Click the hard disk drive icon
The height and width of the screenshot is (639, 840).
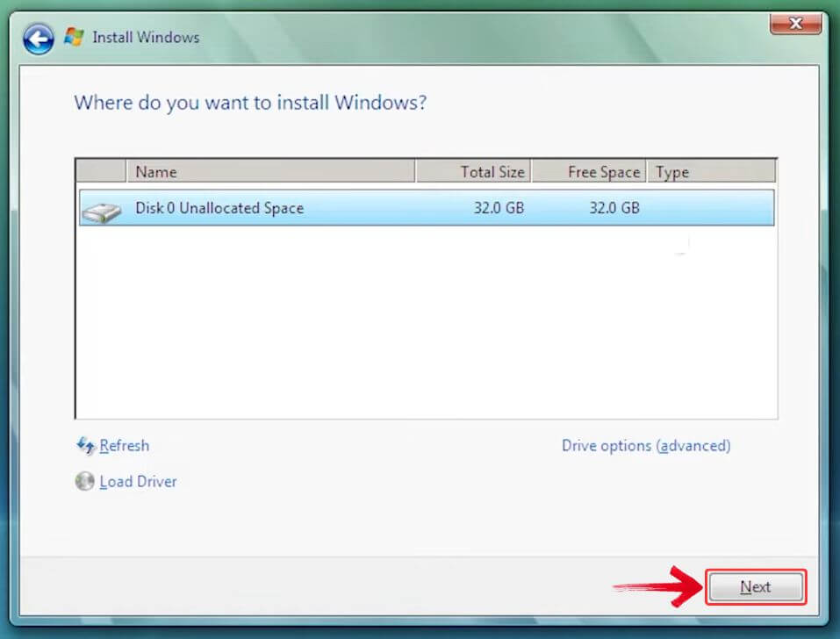click(x=101, y=212)
